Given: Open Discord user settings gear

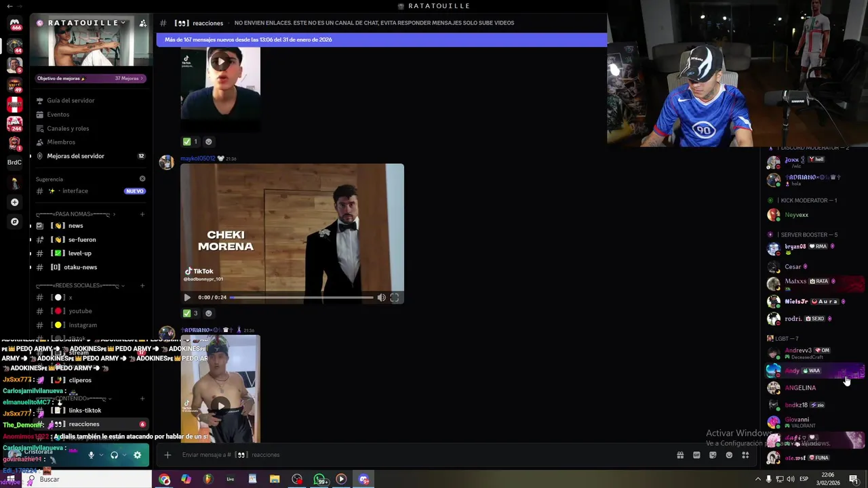Looking at the screenshot, I should 137,455.
